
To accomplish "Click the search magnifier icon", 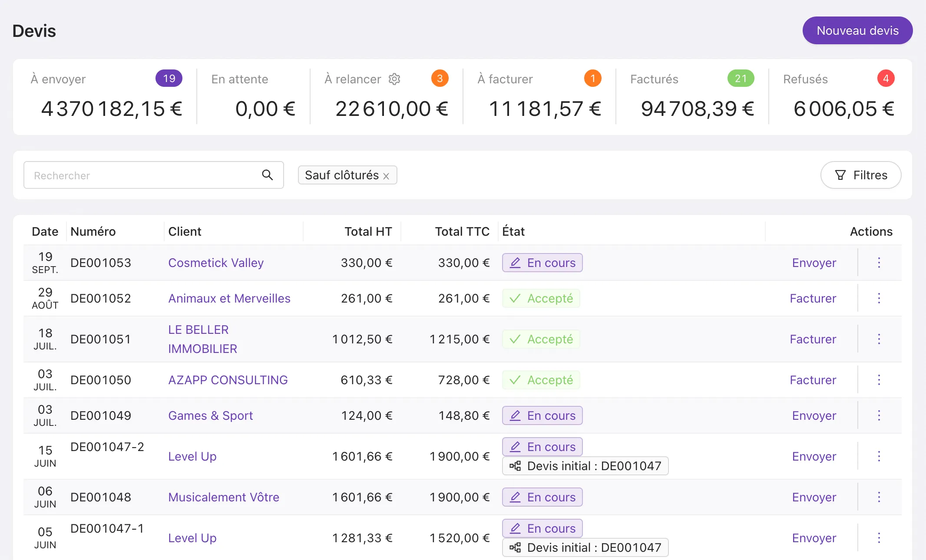I will [268, 175].
